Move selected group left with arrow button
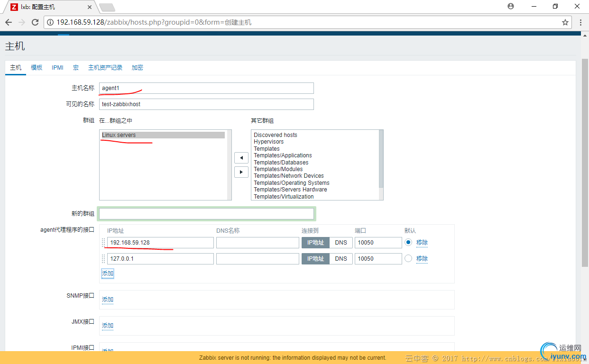The image size is (589, 364). (x=241, y=158)
